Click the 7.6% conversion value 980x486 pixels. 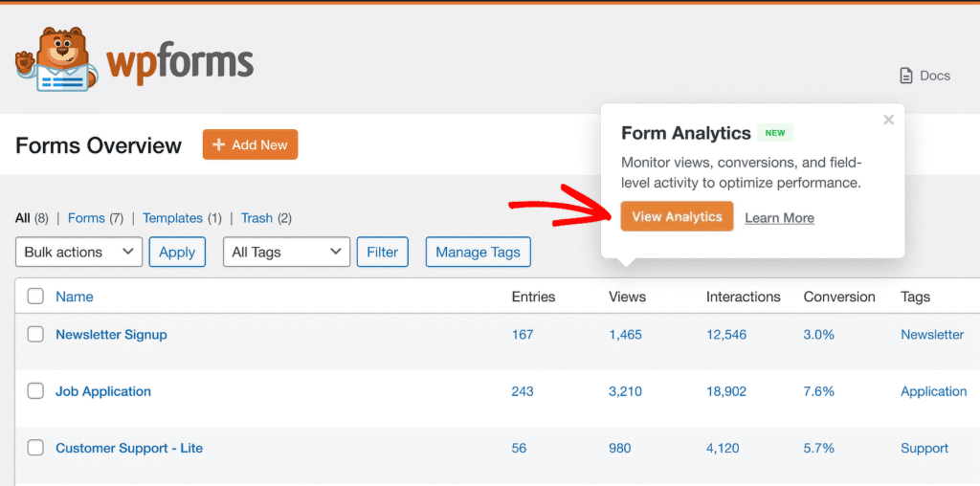(x=819, y=391)
